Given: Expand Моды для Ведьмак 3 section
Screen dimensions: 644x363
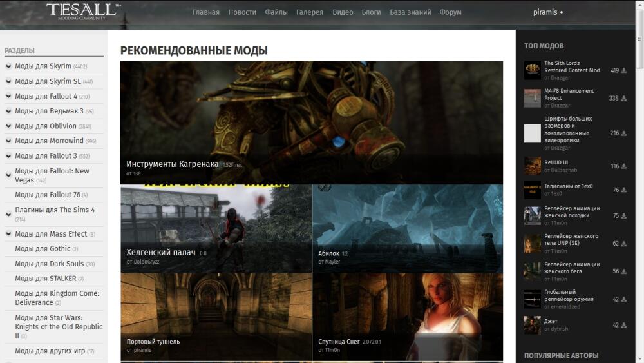Looking at the screenshot, I should (8, 111).
